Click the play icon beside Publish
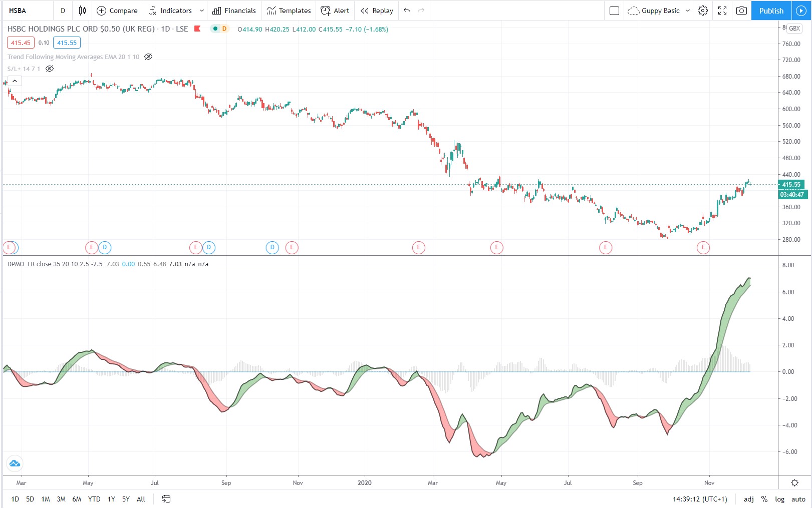Viewport: 812px width, 508px height. (801, 11)
